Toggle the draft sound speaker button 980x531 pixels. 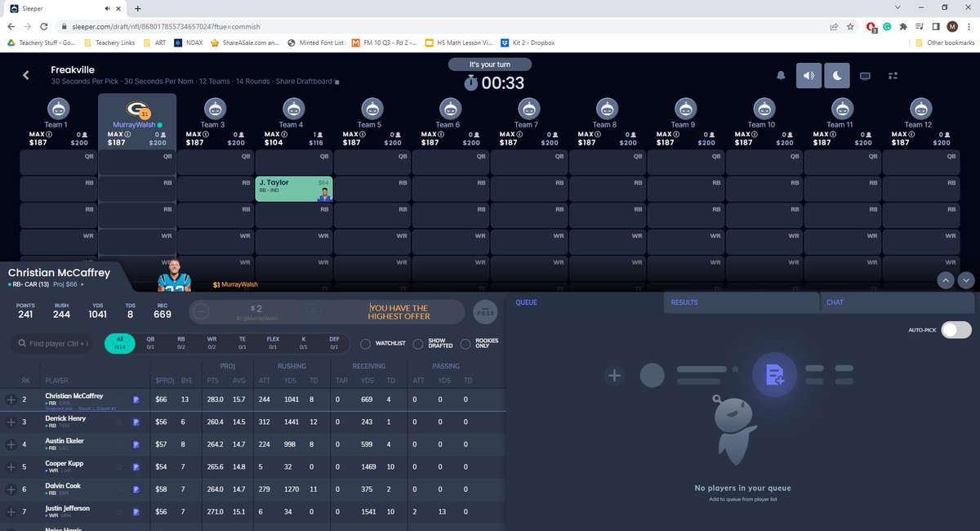pos(808,76)
